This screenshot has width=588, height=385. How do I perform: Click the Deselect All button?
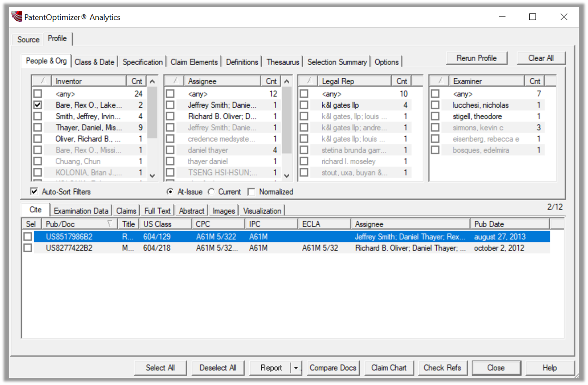(x=218, y=368)
